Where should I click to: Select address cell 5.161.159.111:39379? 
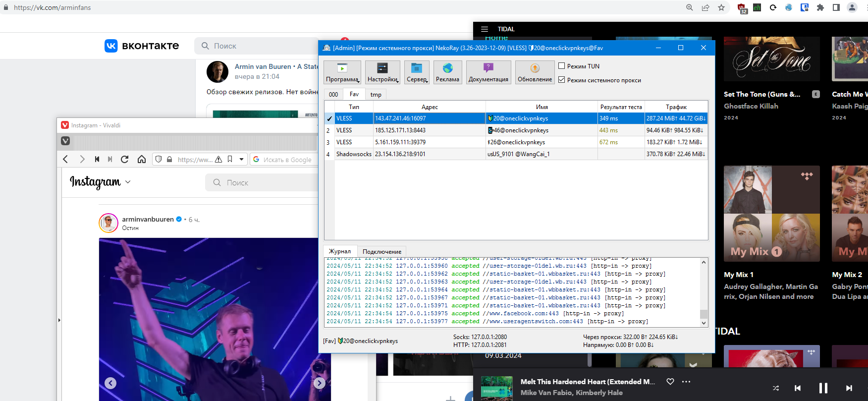(430, 142)
